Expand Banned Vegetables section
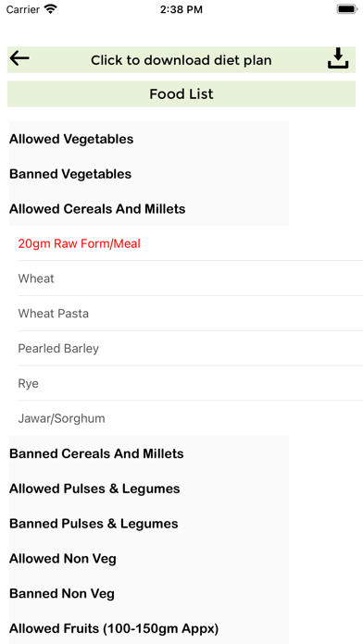Screen dimensions: 363x644 (x=149, y=174)
